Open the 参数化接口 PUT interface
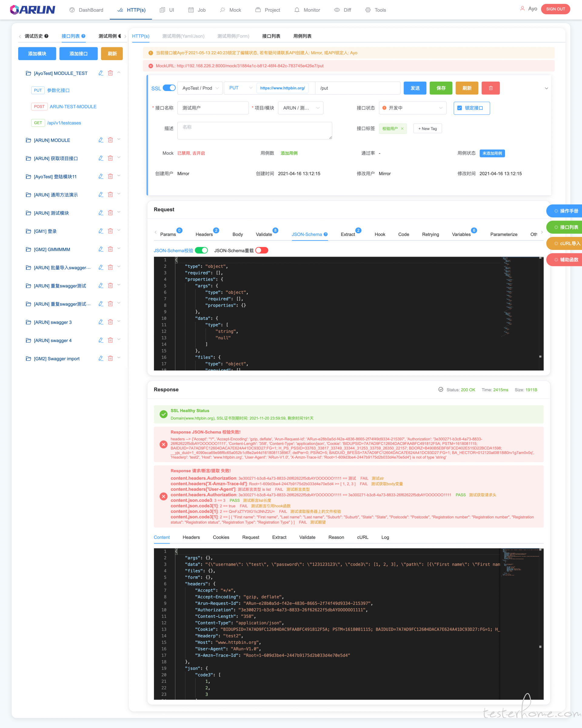 (x=59, y=90)
